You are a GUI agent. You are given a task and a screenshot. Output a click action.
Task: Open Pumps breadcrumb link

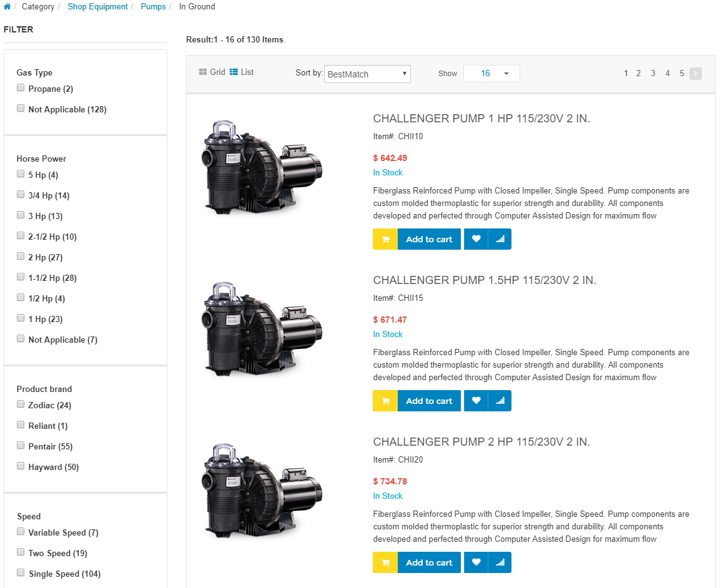(x=153, y=6)
